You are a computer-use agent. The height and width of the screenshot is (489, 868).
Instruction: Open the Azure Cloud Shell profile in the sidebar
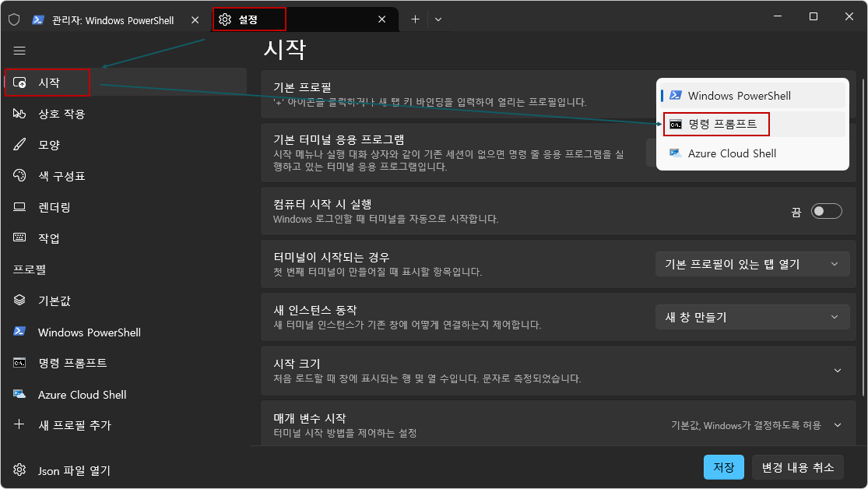point(125,394)
